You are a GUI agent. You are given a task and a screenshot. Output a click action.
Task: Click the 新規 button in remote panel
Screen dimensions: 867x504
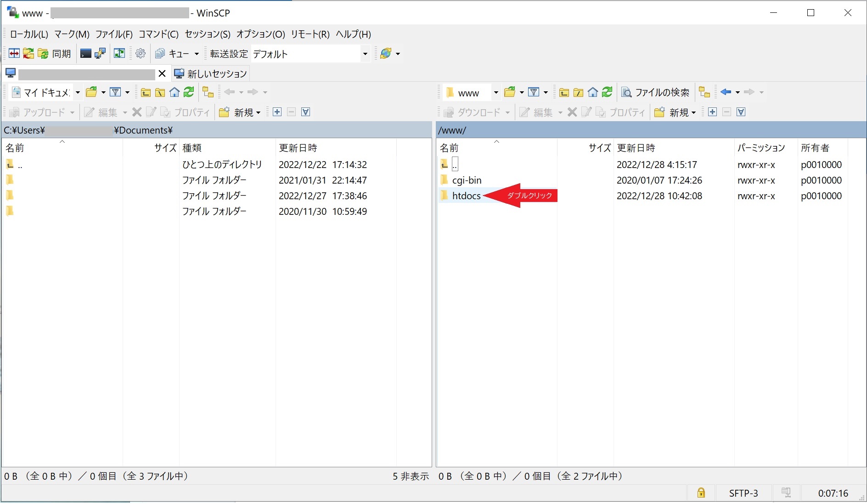point(675,112)
